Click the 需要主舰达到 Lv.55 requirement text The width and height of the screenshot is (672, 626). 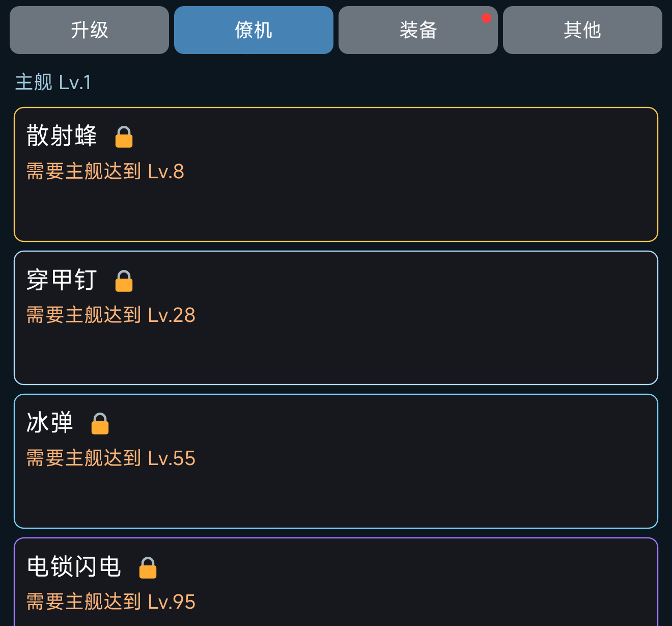111,458
